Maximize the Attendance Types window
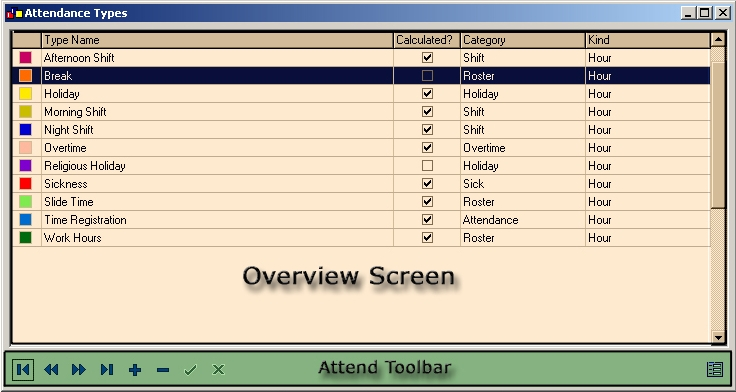 [x=705, y=13]
